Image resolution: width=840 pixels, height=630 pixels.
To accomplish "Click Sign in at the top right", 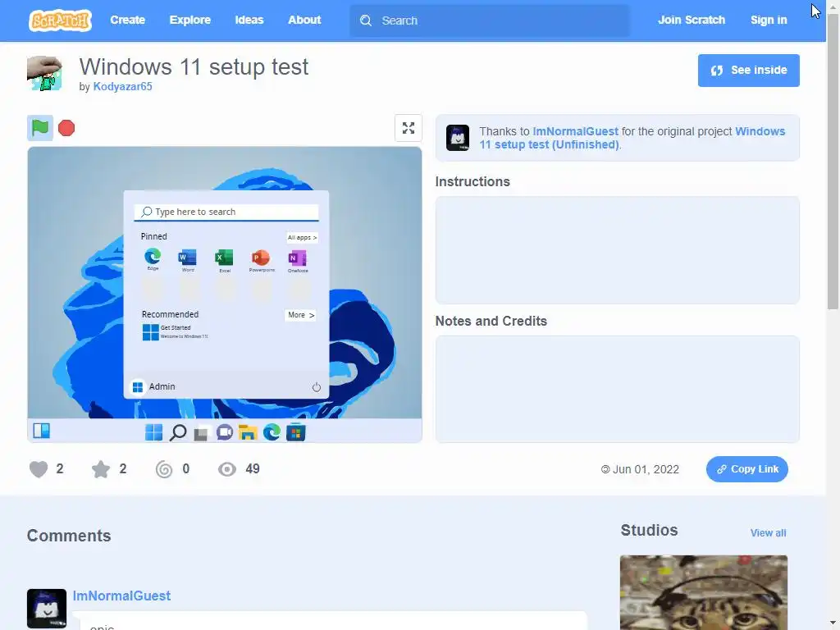I will tap(769, 21).
